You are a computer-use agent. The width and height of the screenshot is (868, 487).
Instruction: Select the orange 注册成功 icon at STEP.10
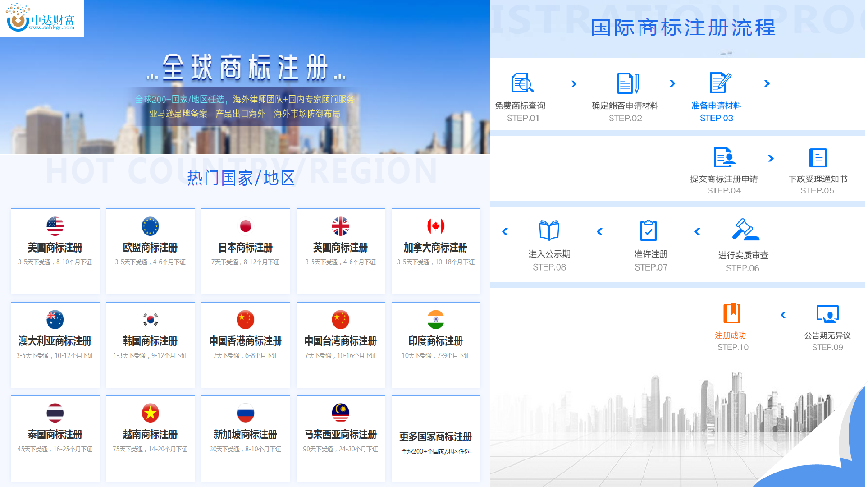pos(732,312)
